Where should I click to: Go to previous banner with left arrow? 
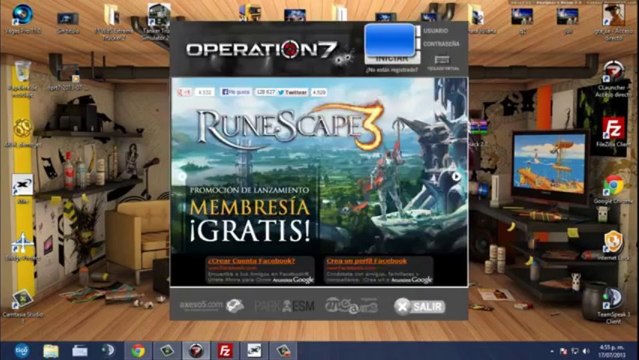click(182, 177)
